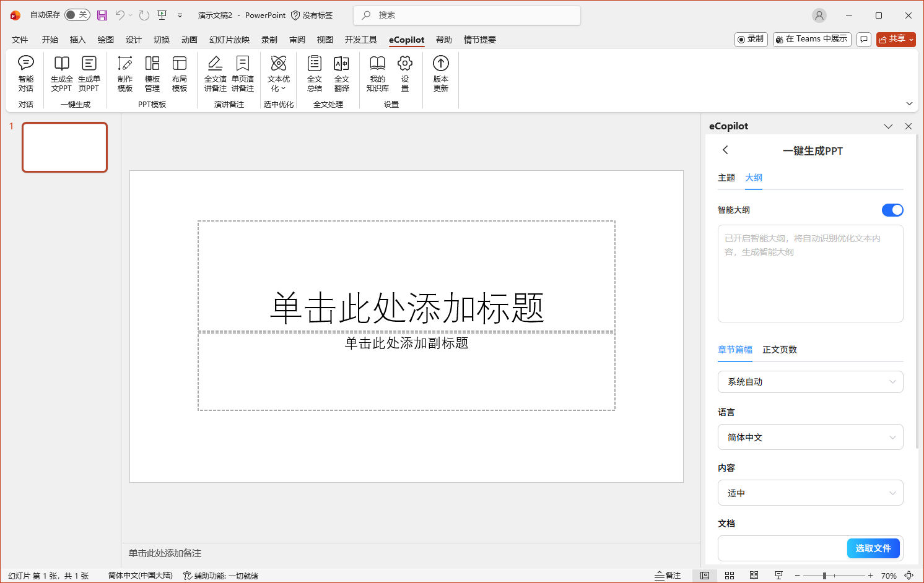Click the 制作模版 icon
This screenshot has height=583, width=924.
click(125, 73)
